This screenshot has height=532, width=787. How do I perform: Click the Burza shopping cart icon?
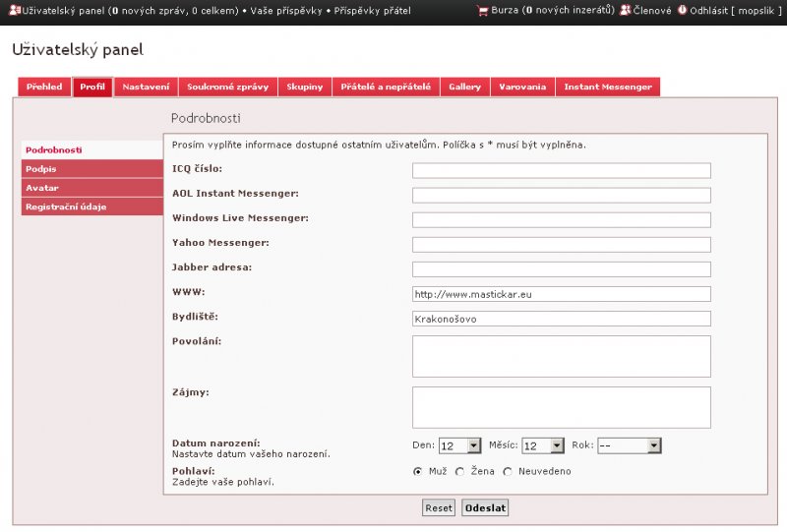point(482,10)
